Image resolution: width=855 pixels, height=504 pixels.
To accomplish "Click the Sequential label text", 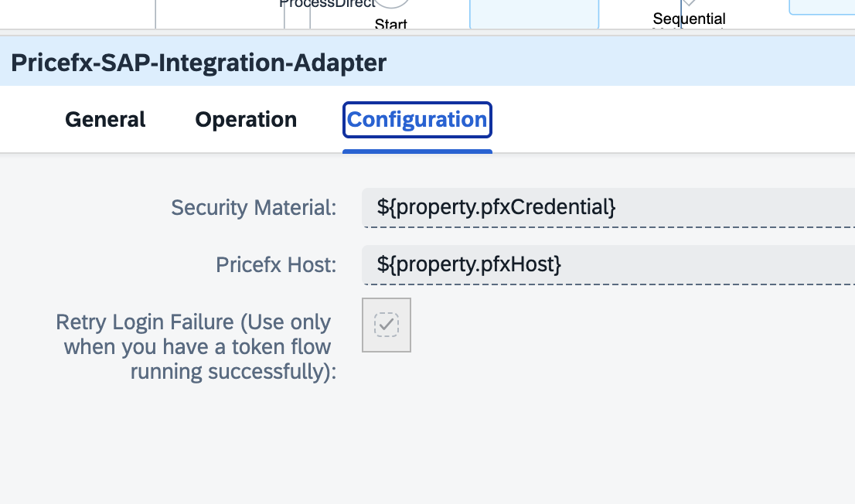I will point(689,19).
